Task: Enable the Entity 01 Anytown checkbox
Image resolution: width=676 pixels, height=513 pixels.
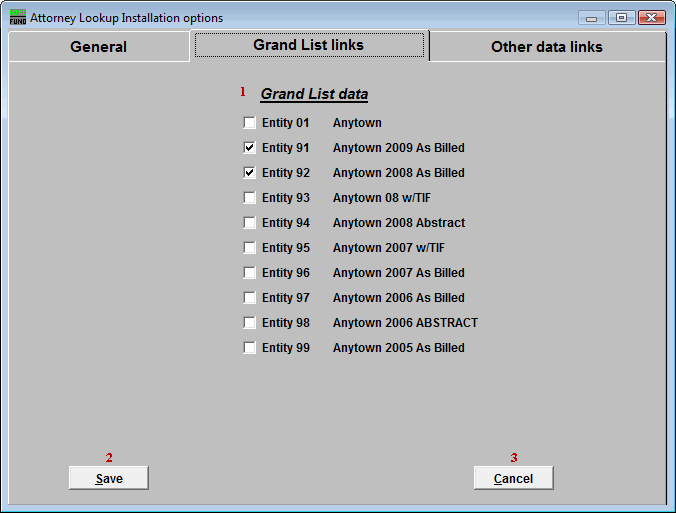Action: point(249,123)
